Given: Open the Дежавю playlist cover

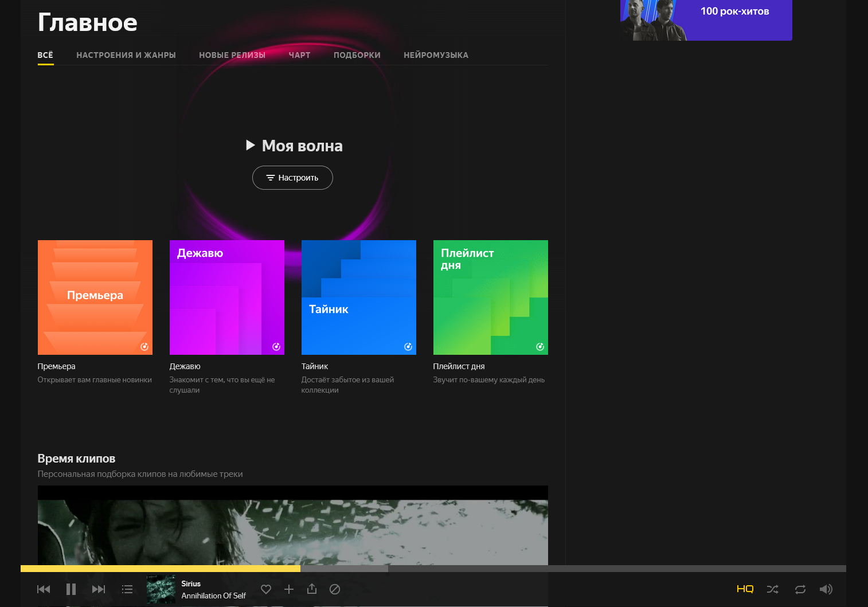Looking at the screenshot, I should [x=227, y=297].
